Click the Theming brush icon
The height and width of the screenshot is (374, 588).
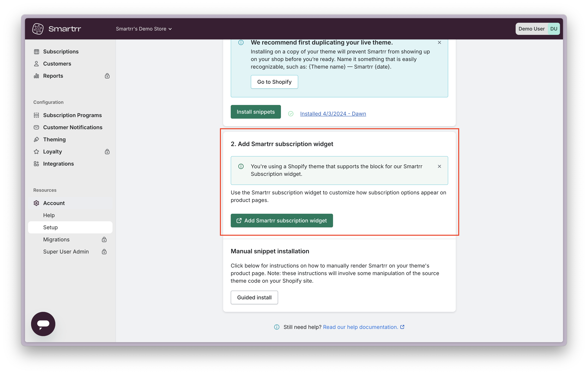36,139
